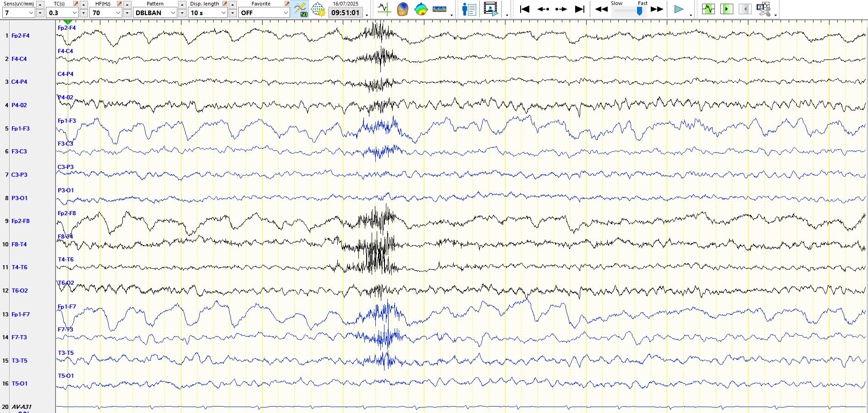Screen dimensions: 868x413
Task: Expand the Disp. length dropdown
Action: (223, 13)
